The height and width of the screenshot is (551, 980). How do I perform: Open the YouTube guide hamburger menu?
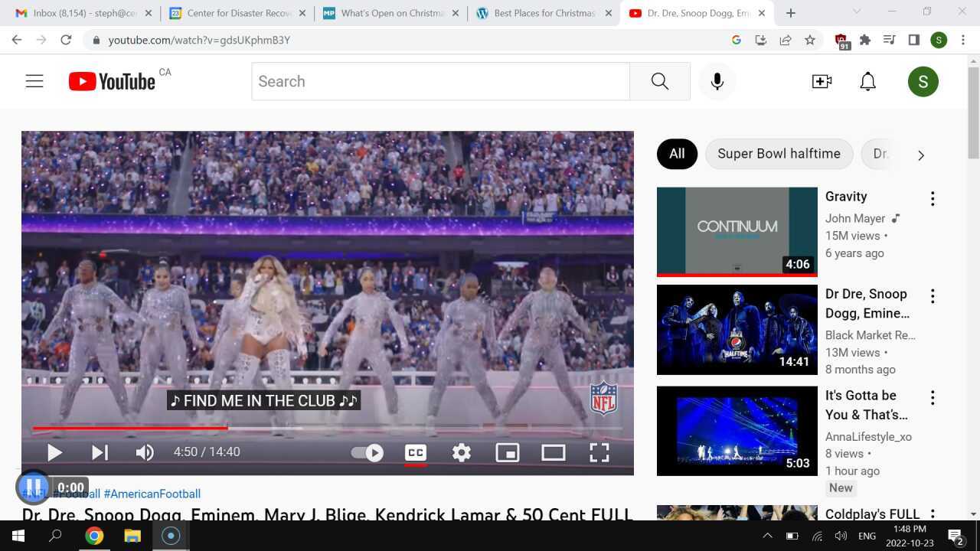click(x=34, y=81)
